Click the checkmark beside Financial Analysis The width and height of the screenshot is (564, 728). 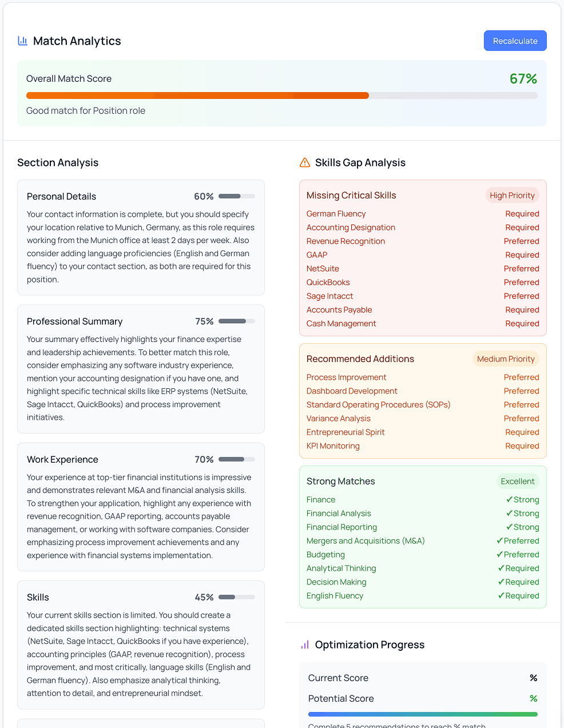click(x=509, y=513)
